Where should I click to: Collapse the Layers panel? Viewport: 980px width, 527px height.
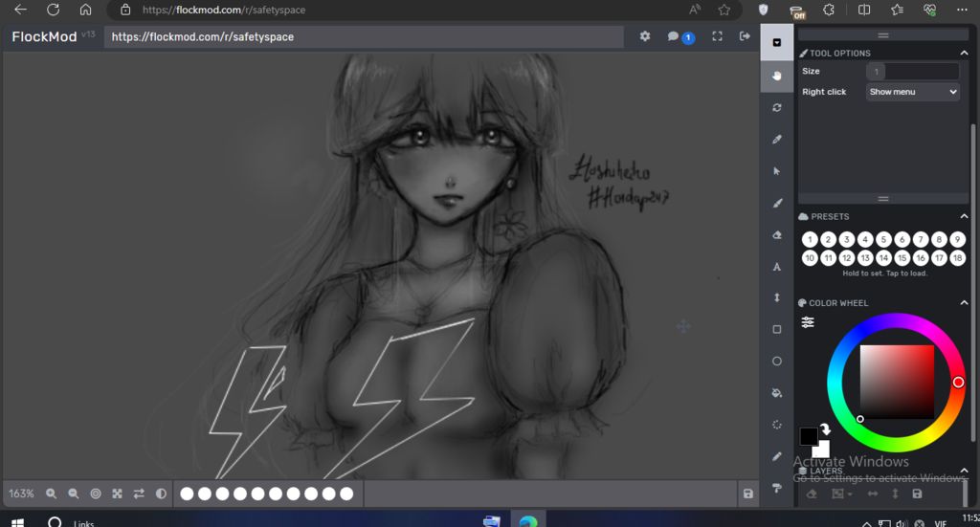click(x=964, y=471)
